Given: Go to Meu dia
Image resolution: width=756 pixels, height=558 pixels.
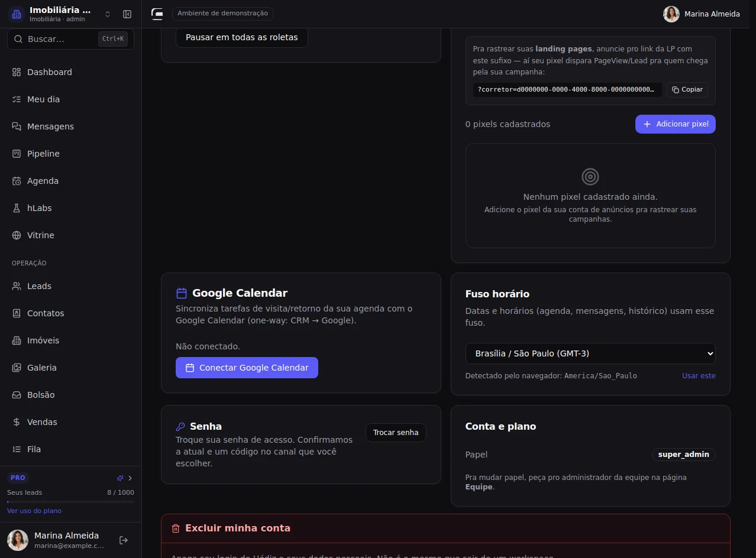Looking at the screenshot, I should [x=70, y=99].
